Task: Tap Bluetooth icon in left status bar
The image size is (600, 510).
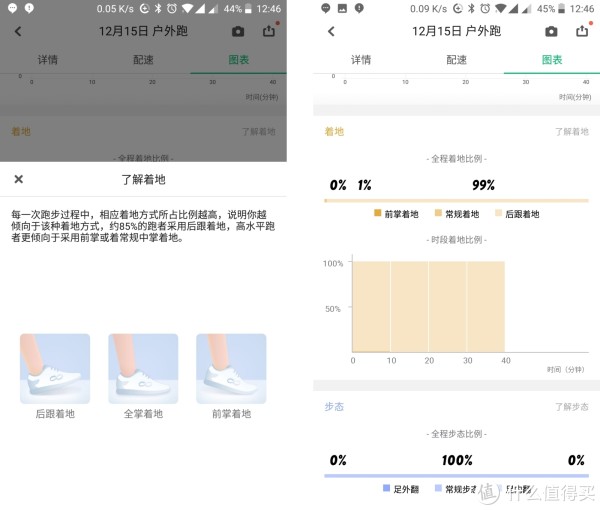Action: 158,8
